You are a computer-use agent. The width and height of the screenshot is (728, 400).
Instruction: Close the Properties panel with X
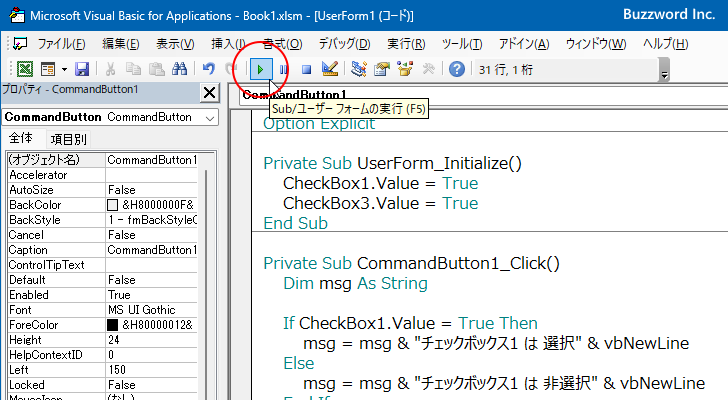click(209, 93)
